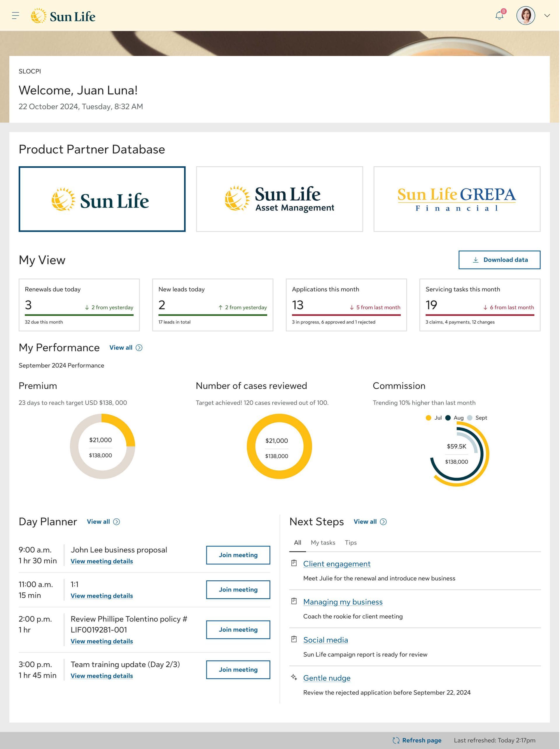View meeting details for Team training update
560x749 pixels.
tap(101, 676)
